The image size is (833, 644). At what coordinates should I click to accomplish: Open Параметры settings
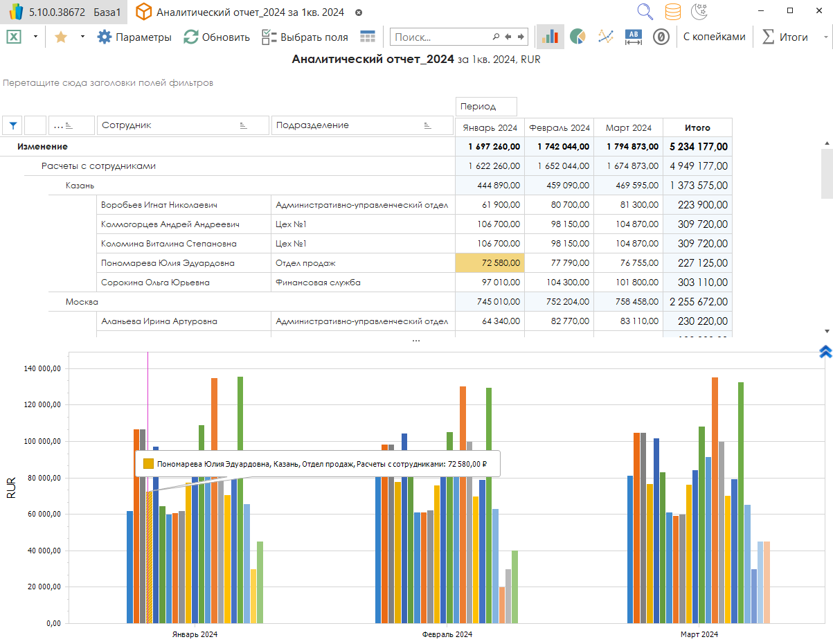point(134,37)
